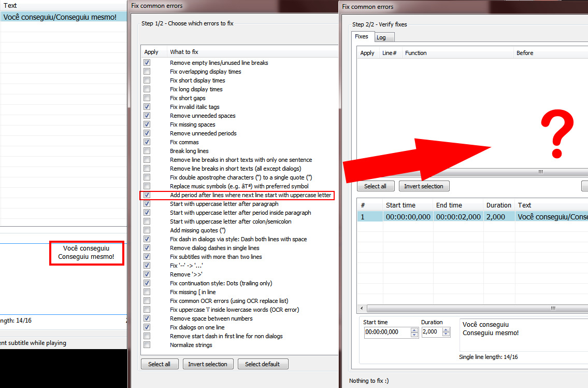Screen dimensions: 588x388
Task: Toggle Fix missing spaces checkbox
Action: pos(147,124)
